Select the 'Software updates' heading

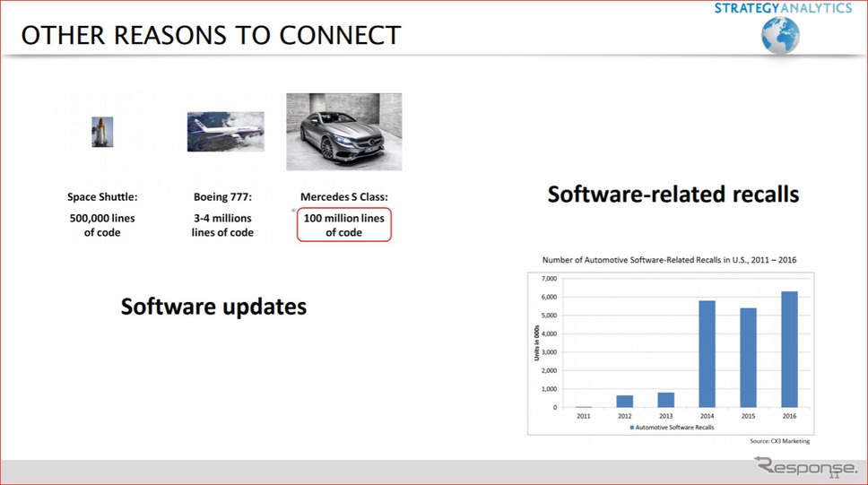click(x=213, y=307)
